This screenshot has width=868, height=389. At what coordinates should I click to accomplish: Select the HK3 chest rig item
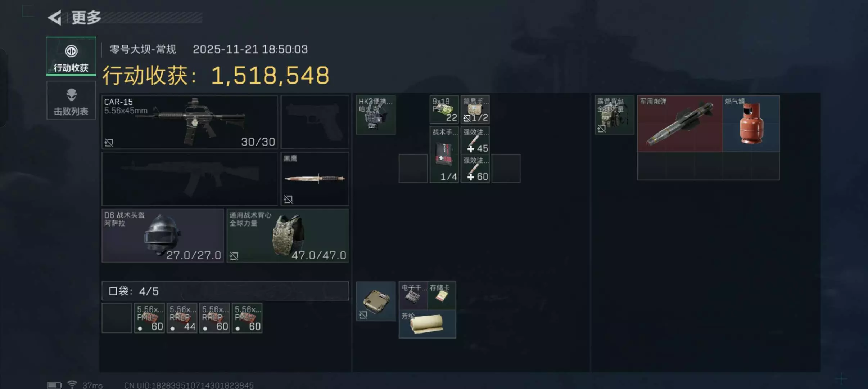376,115
